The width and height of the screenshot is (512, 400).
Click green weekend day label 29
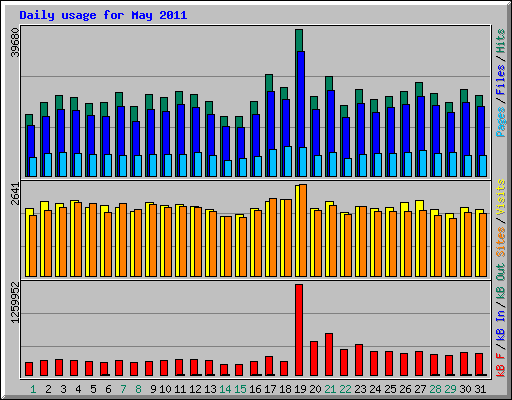pyautogui.click(x=450, y=389)
